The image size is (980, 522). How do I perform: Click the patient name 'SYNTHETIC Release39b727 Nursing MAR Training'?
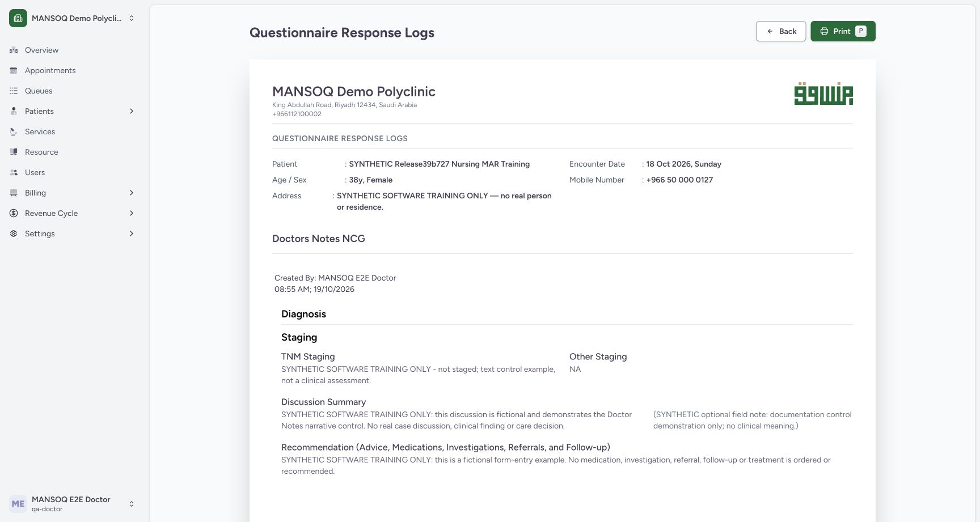click(x=440, y=164)
